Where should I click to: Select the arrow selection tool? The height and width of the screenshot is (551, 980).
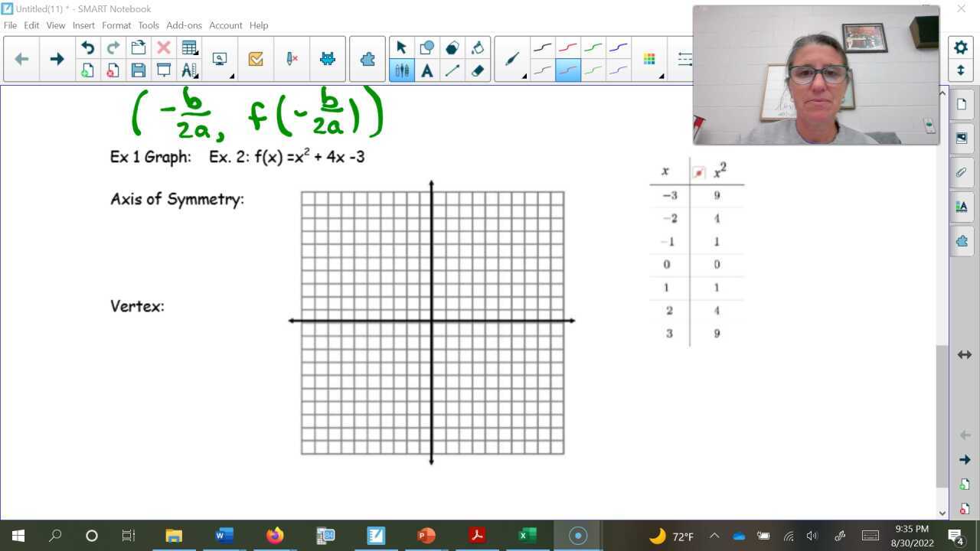click(x=401, y=47)
